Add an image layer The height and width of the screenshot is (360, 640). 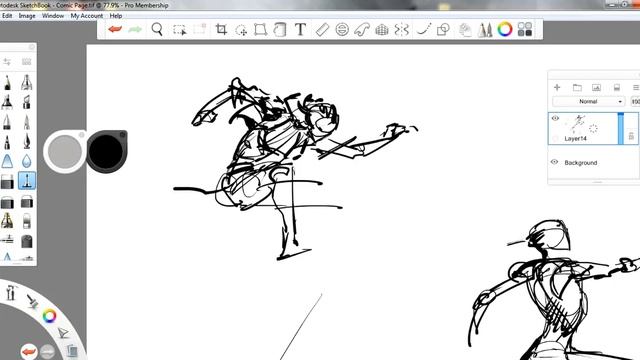(x=596, y=87)
